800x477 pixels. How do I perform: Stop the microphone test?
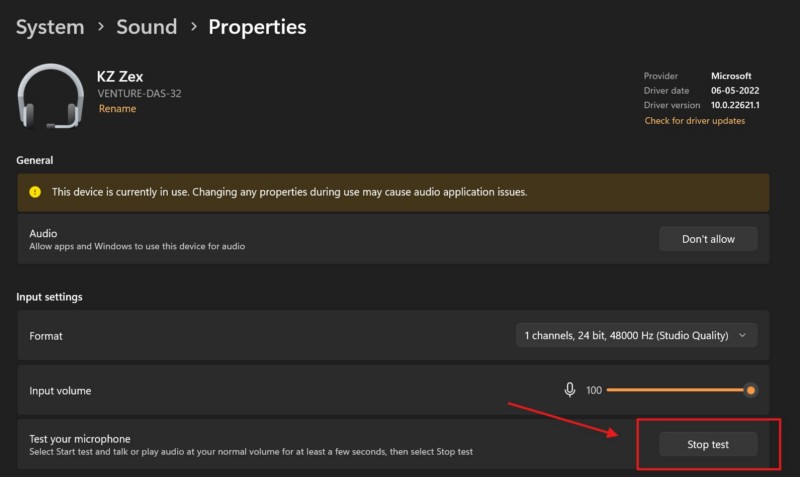[708, 444]
